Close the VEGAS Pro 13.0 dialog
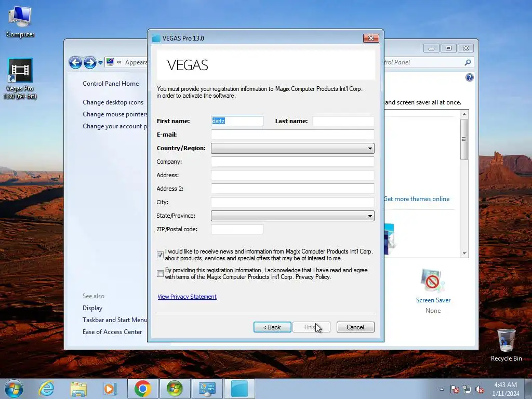The width and height of the screenshot is (532, 399). tap(371, 38)
